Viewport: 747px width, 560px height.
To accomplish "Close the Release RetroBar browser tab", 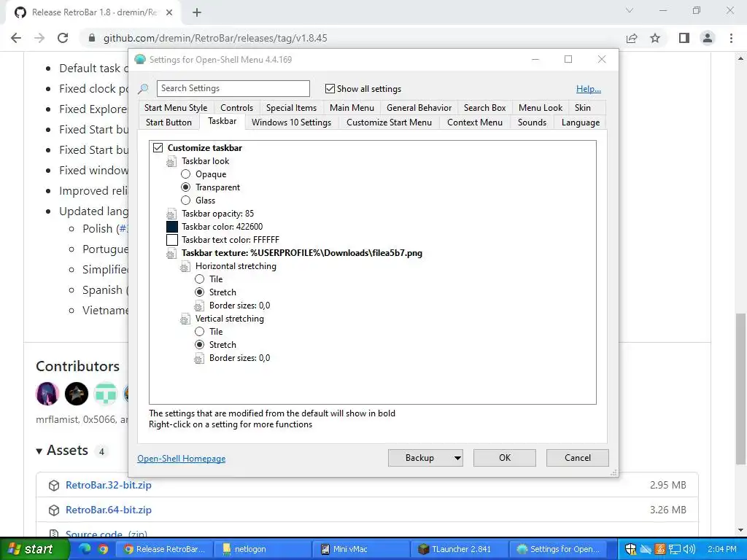I will pyautogui.click(x=169, y=13).
